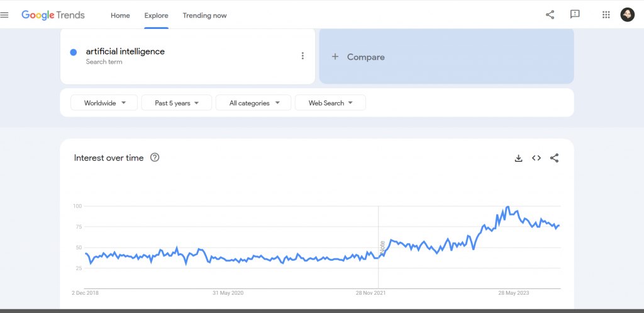Open the hamburger main menu
The image size is (644, 313).
pyautogui.click(x=5, y=15)
